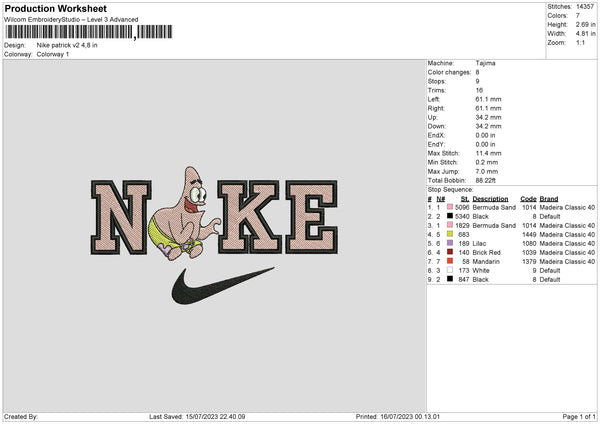Click the zoom value '1:1'
Screen dimensions: 600x424
click(580, 42)
